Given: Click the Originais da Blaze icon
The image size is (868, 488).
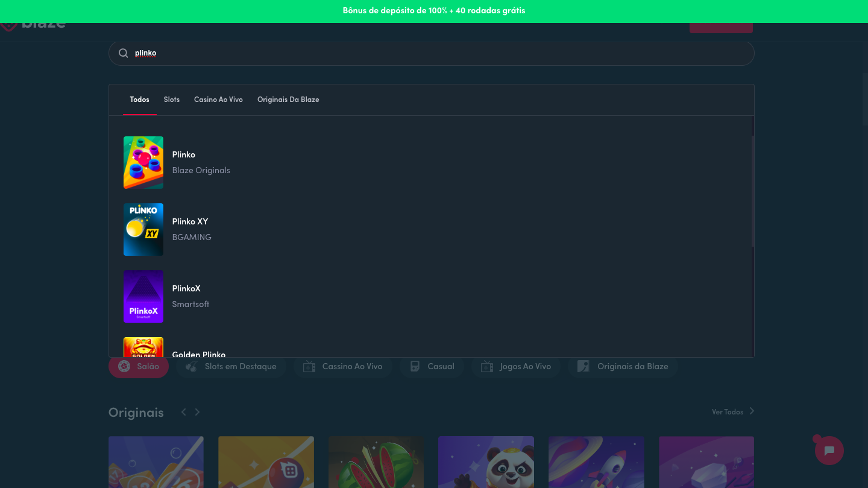Looking at the screenshot, I should [x=583, y=366].
